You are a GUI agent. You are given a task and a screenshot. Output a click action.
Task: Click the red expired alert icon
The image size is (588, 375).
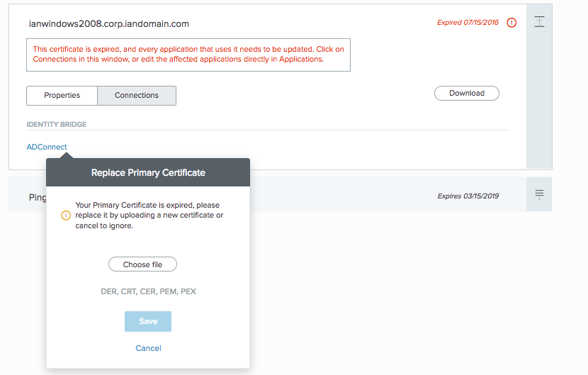coord(511,23)
